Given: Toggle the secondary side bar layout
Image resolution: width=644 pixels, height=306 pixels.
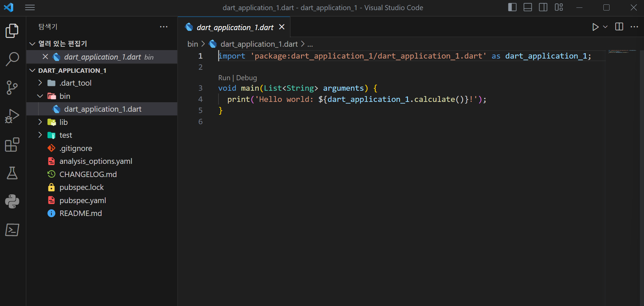Looking at the screenshot, I should coord(543,7).
